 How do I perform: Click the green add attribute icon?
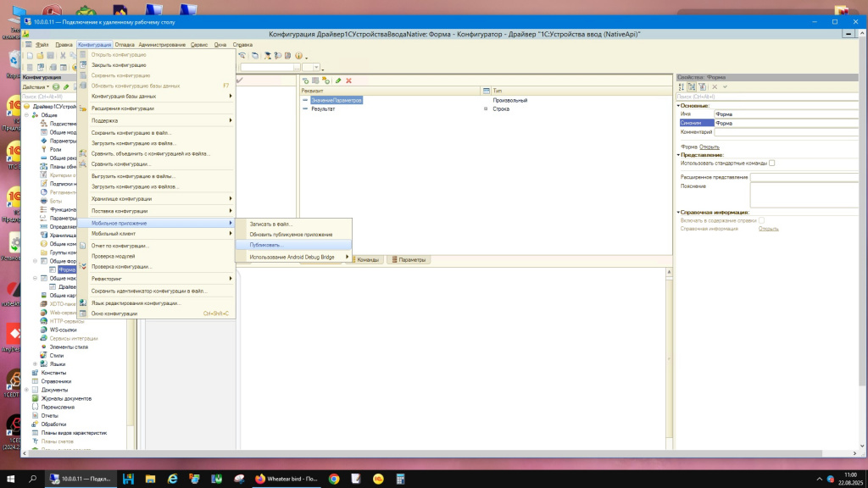(305, 80)
